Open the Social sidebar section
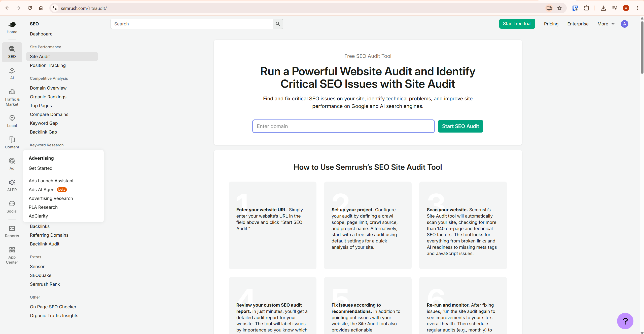644x334 pixels. pos(12,207)
